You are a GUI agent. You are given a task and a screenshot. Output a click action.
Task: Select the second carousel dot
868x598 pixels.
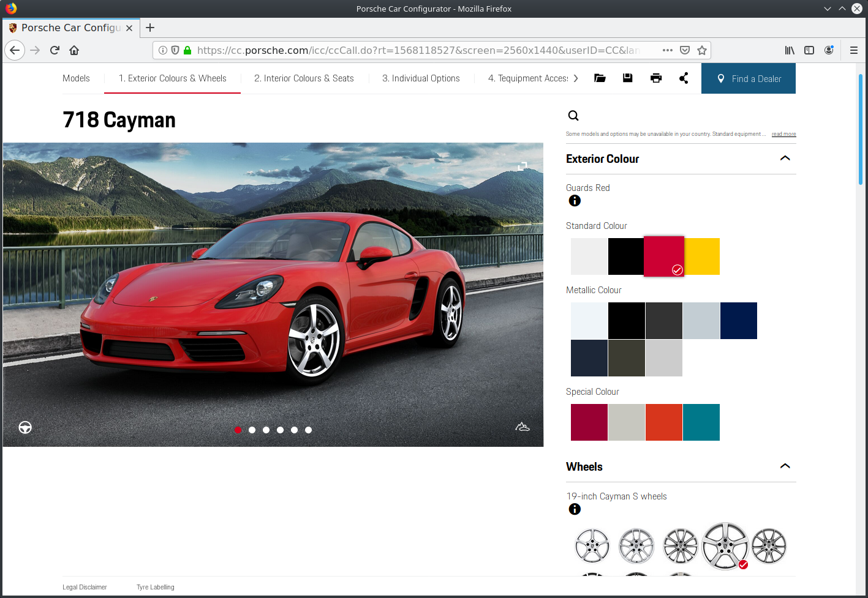click(252, 430)
